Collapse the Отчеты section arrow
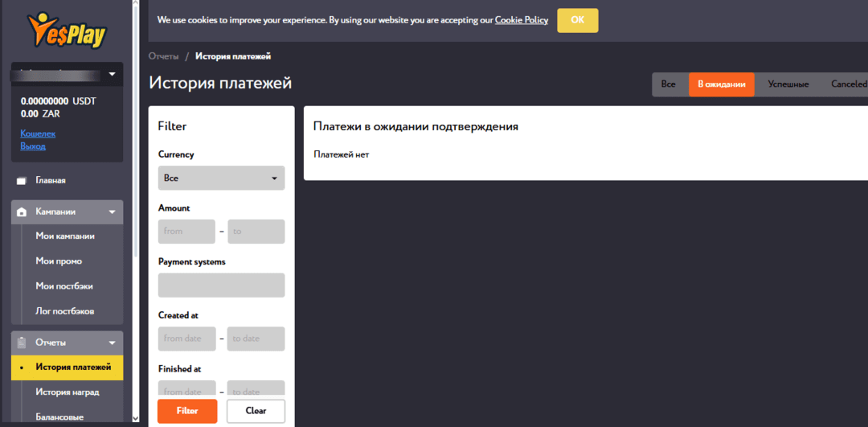Image resolution: width=868 pixels, height=427 pixels. pos(113,343)
